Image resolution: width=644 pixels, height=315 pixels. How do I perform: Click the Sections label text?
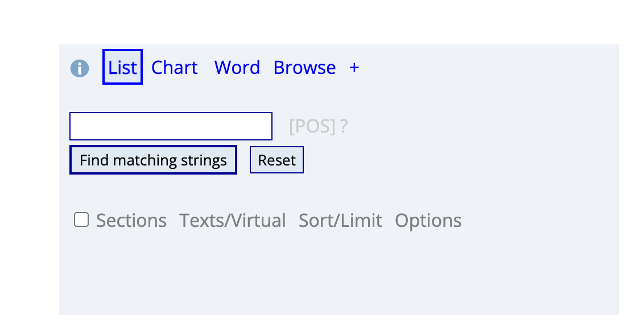[131, 221]
